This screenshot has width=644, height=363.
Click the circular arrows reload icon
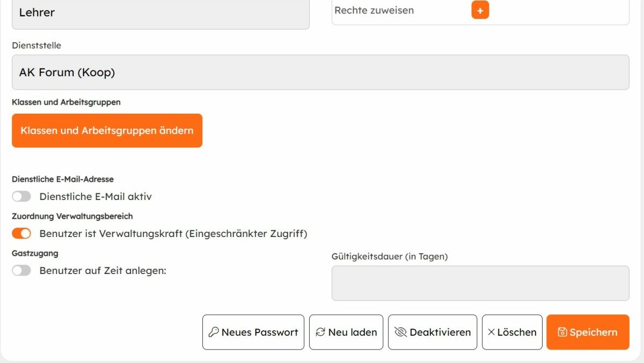click(x=320, y=332)
